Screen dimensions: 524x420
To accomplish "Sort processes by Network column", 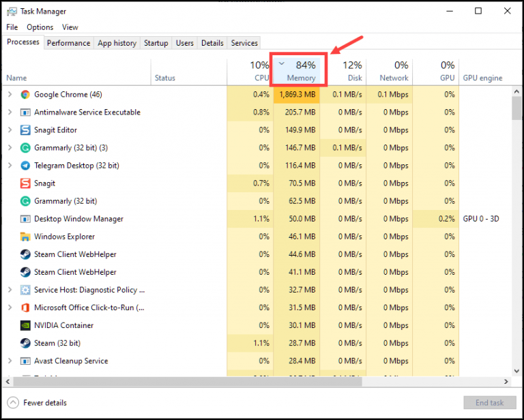I will (x=390, y=72).
